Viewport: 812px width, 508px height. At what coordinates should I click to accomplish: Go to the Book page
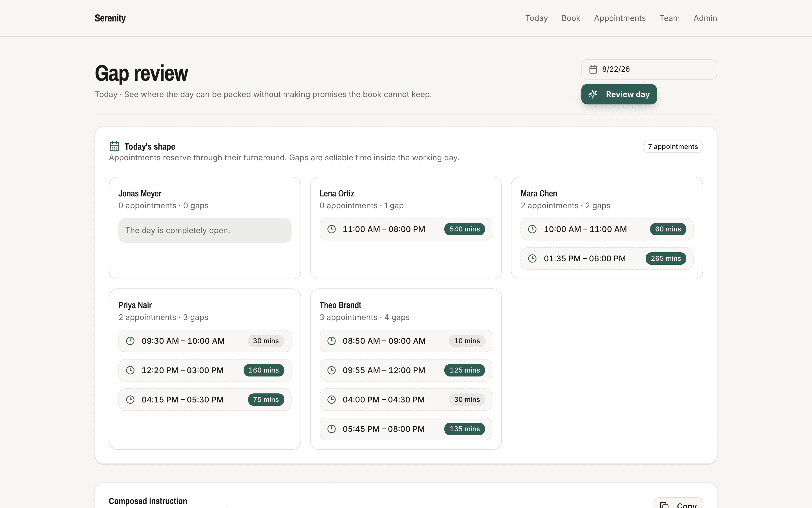(571, 18)
